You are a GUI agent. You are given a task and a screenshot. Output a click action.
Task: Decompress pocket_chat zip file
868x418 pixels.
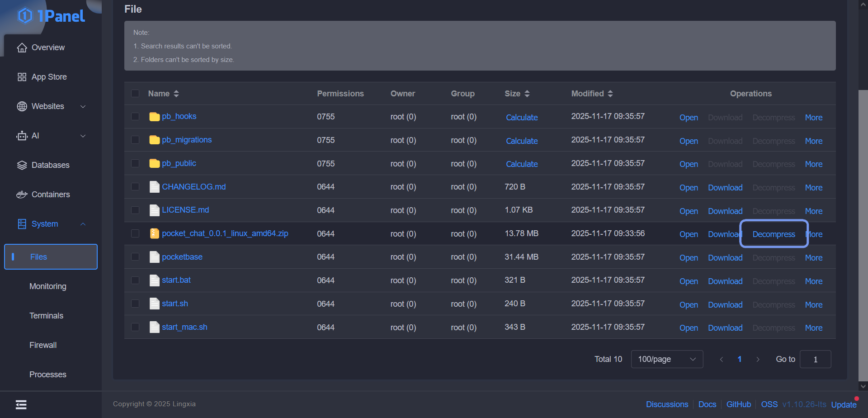774,234
